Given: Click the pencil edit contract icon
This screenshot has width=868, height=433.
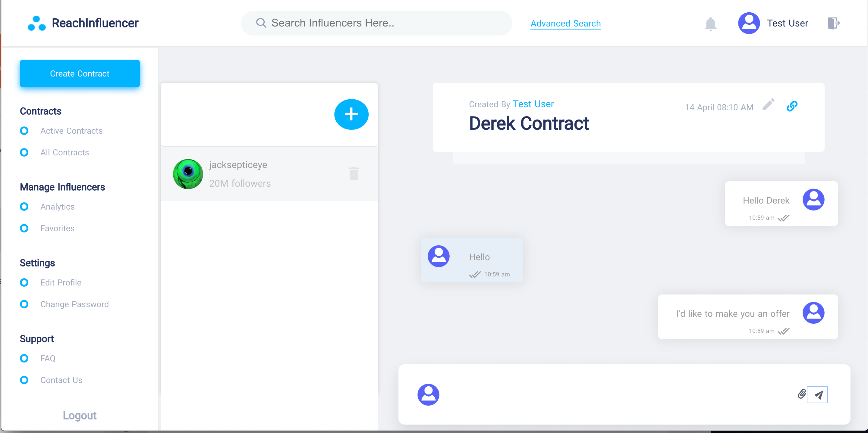Looking at the screenshot, I should pos(768,105).
